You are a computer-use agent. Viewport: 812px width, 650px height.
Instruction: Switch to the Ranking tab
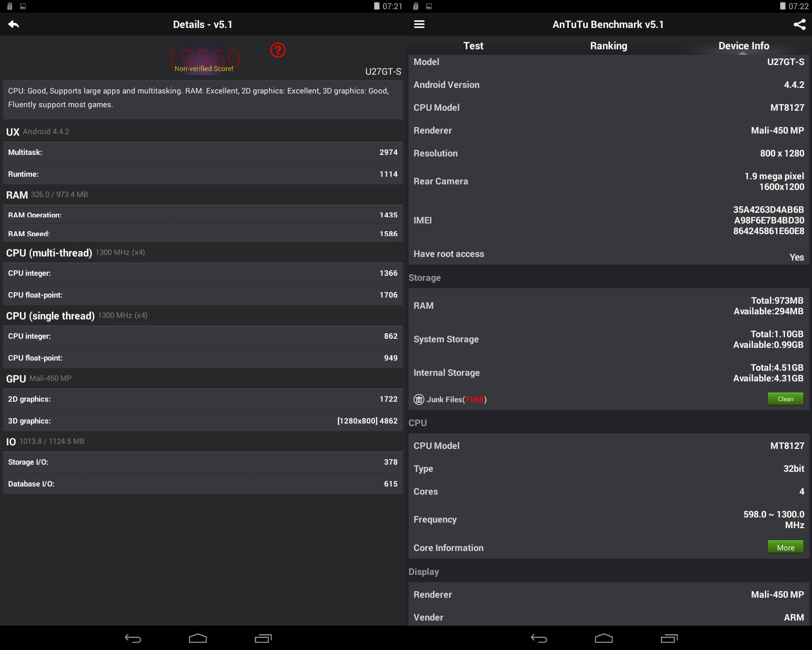coord(608,46)
